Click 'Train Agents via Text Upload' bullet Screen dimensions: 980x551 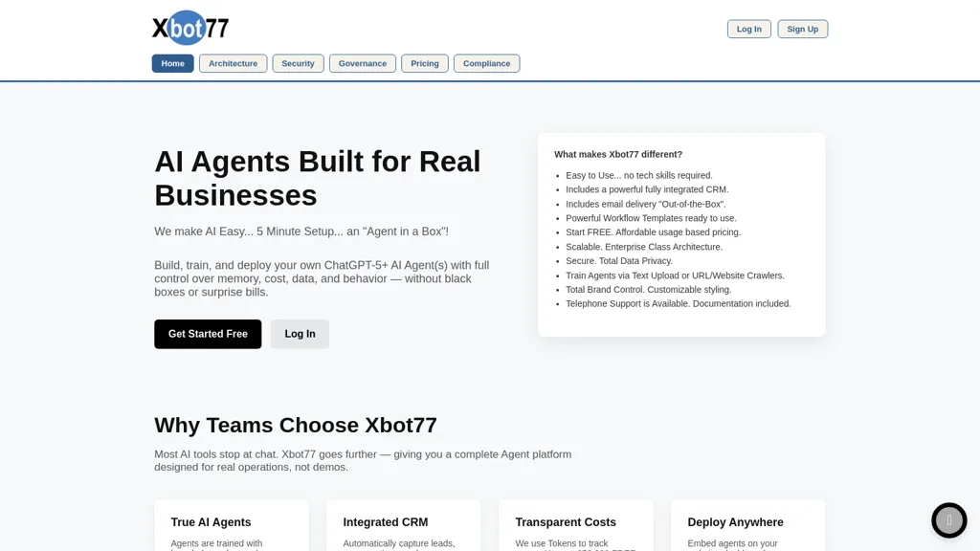pyautogui.click(x=675, y=275)
